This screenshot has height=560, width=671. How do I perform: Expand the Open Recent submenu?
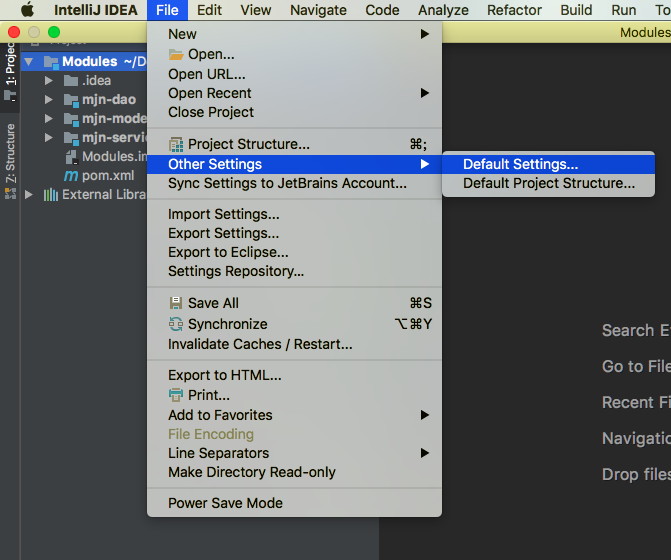[294, 93]
